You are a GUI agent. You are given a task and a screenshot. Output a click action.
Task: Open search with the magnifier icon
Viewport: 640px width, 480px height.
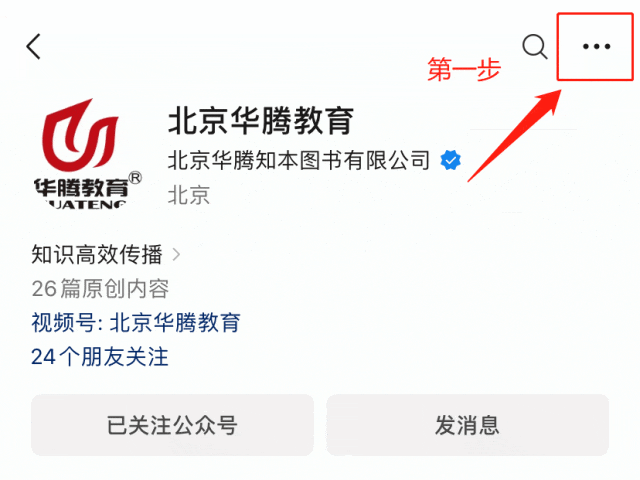point(535,47)
